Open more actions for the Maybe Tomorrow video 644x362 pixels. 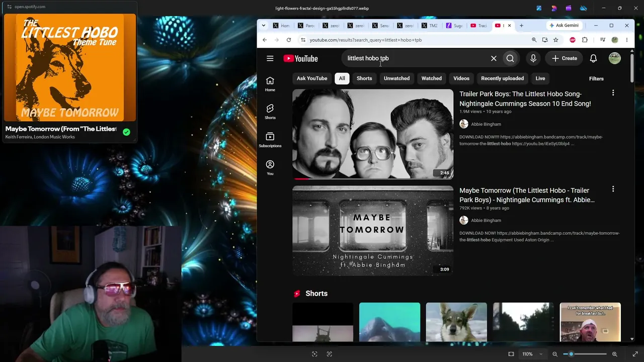pos(613,189)
